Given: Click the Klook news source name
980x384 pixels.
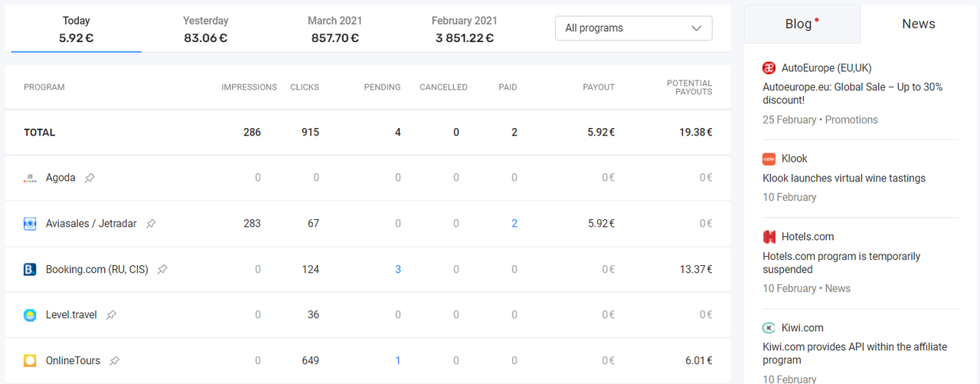Looking at the screenshot, I should [795, 159].
